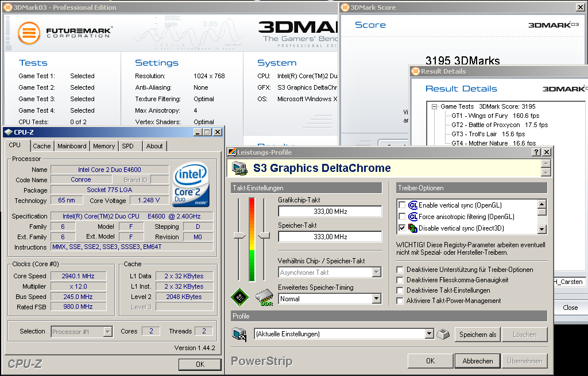Open the Memory tab in CPU-Z
The image size is (588, 376).
click(x=104, y=146)
